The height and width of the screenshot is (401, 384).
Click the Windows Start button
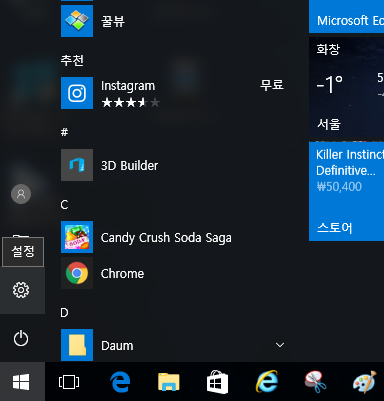click(22, 382)
